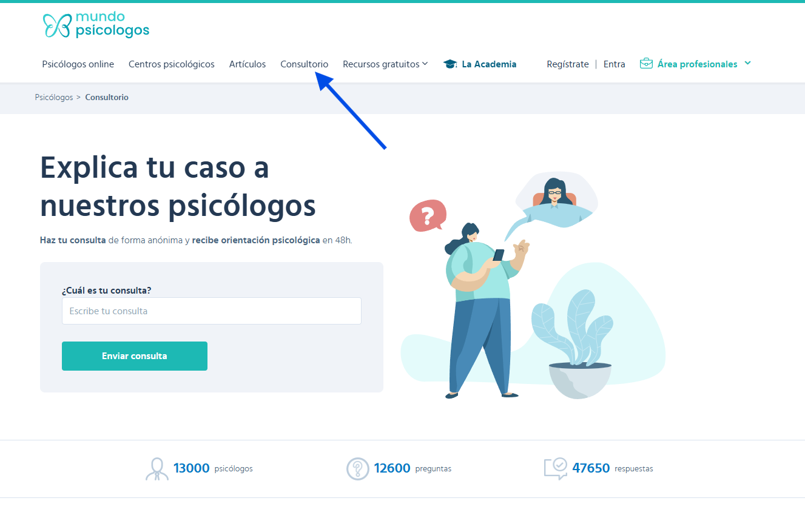This screenshot has height=532, width=805.
Task: Click the answers checkmark bubble icon beside 47650
Action: 556,469
